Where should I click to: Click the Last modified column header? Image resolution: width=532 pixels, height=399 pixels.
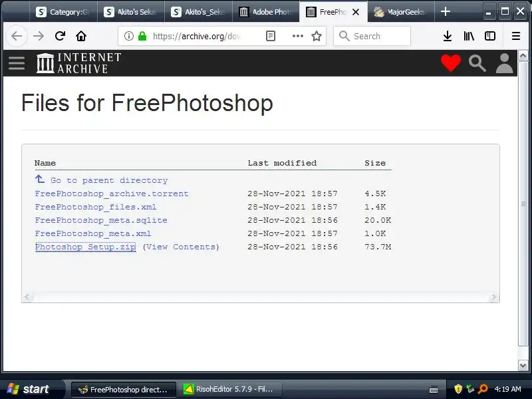282,163
